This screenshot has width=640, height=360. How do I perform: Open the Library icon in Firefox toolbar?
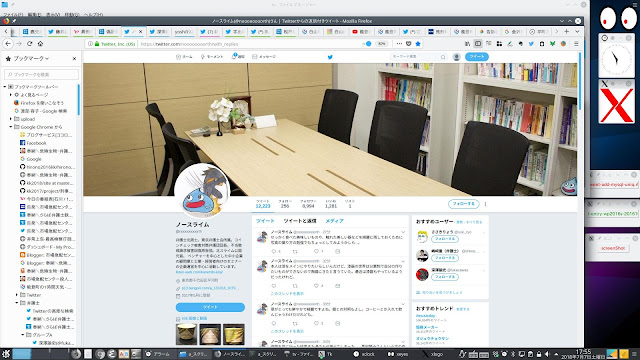tap(467, 44)
